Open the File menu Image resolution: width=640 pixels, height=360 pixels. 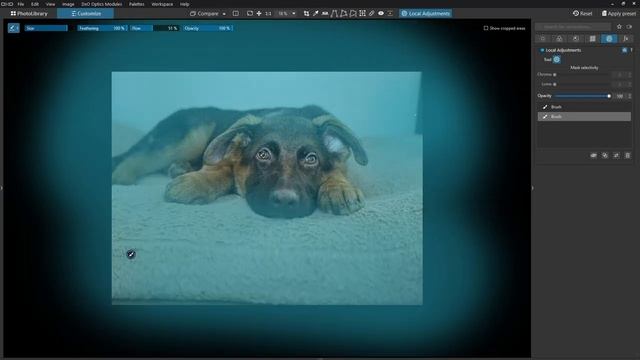click(x=21, y=4)
